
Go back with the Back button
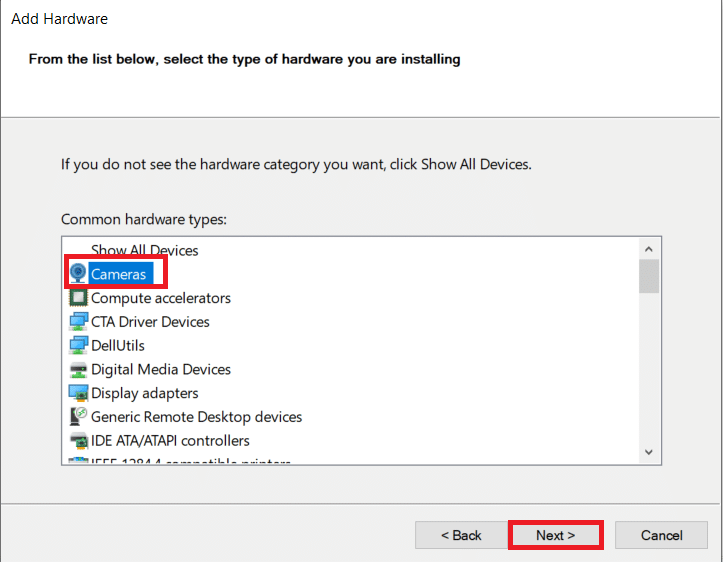coord(461,535)
